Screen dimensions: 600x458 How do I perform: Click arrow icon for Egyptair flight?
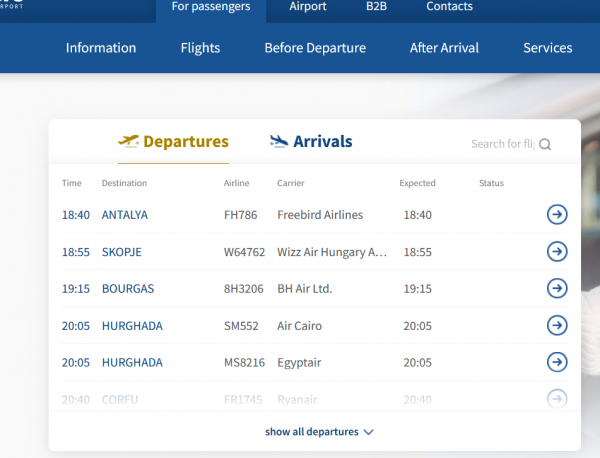point(557,362)
